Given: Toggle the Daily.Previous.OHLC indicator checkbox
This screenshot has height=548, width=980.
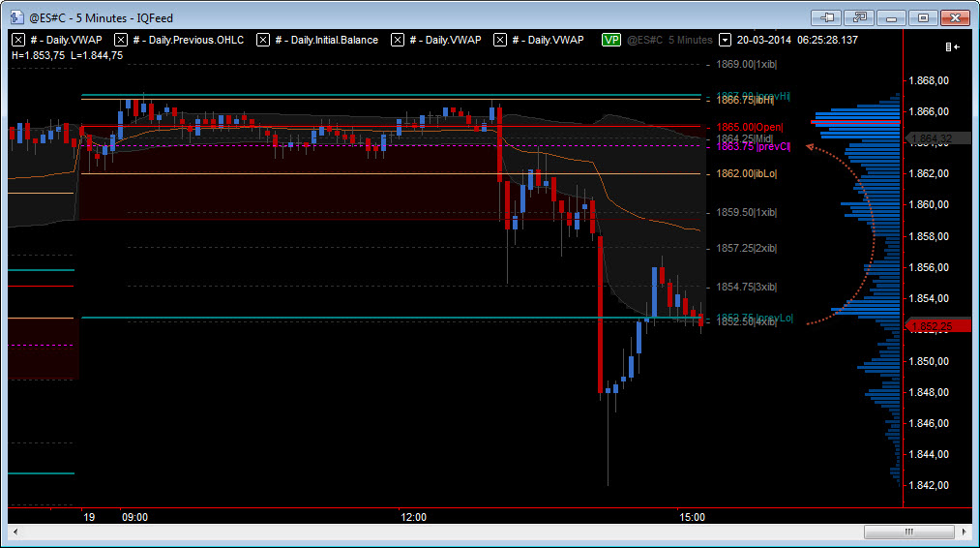Looking at the screenshot, I should click(121, 40).
